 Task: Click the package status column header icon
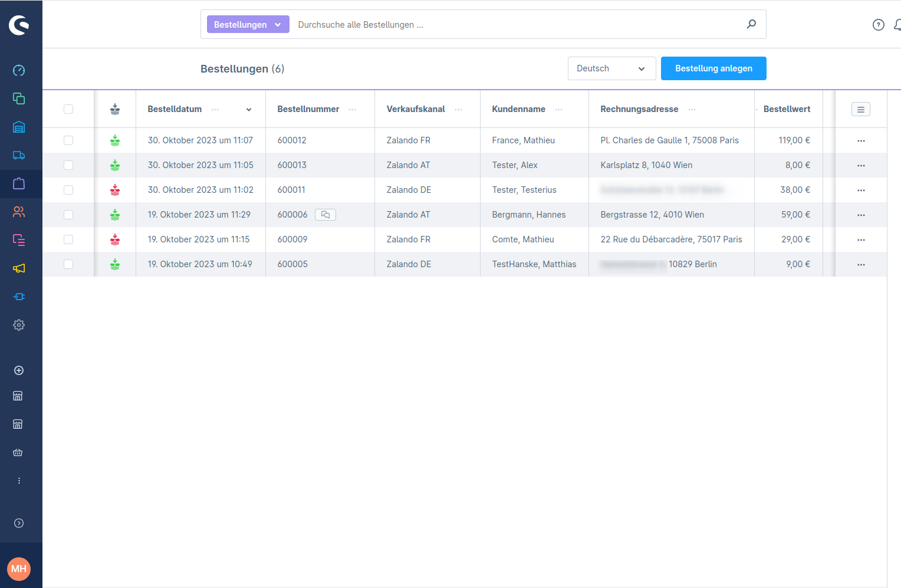(115, 109)
